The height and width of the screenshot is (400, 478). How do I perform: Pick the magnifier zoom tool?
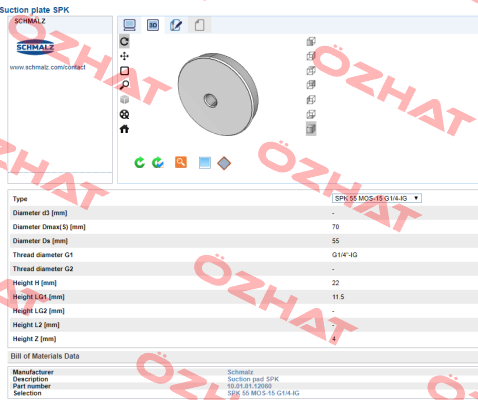124,85
